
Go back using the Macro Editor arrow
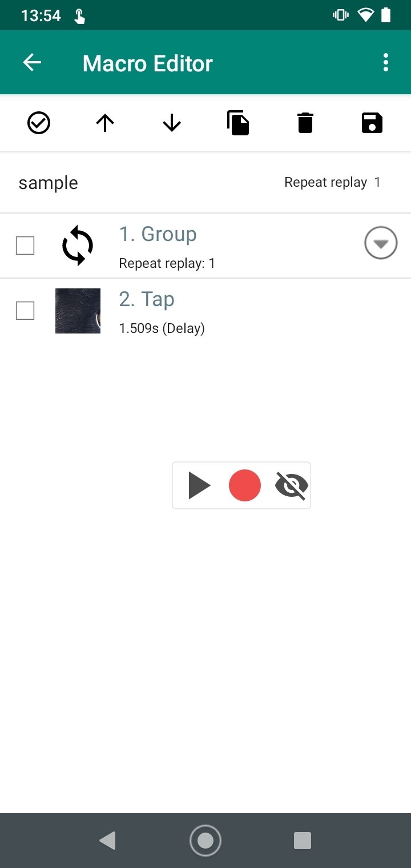(x=32, y=62)
